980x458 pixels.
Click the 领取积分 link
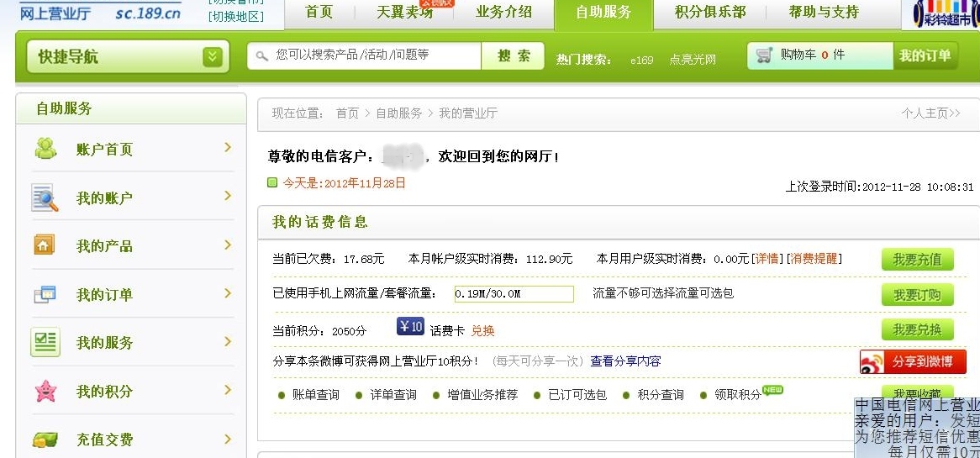coord(737,395)
